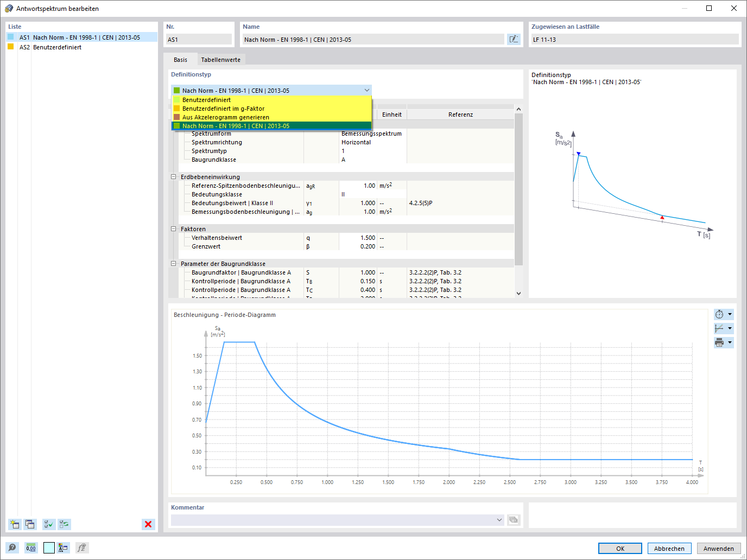Screen dimensions: 747x560
Task: Click the Referenz-Spitzenbodenbeschleunigung value 1.00
Action: [x=358, y=186]
